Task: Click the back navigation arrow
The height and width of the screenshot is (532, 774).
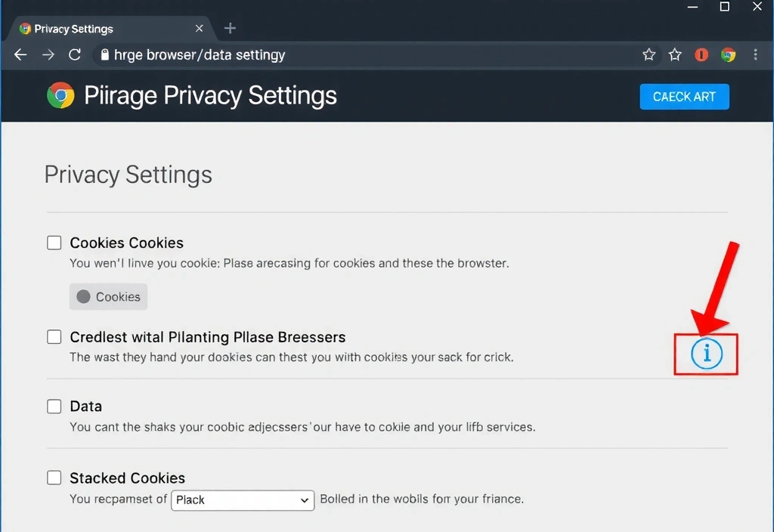Action: (x=20, y=54)
